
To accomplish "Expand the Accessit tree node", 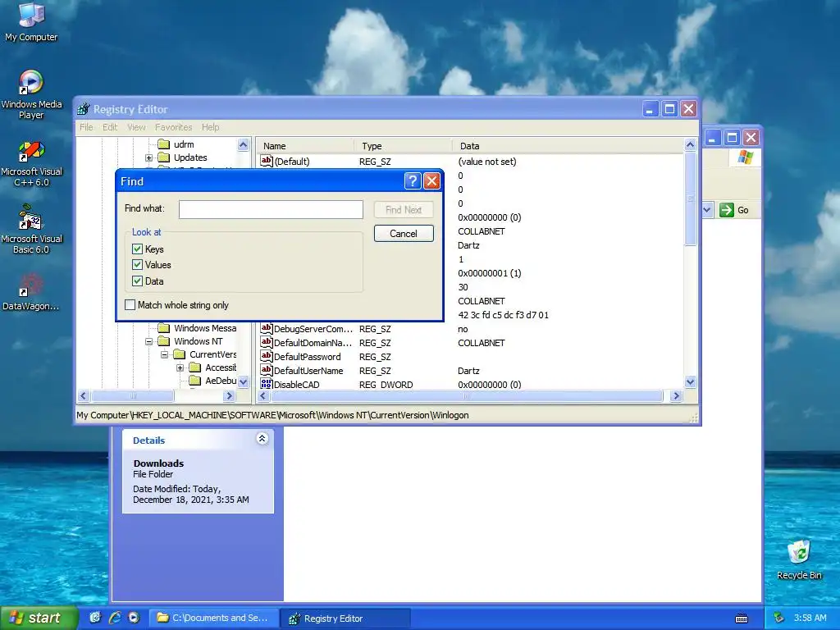I will 180,367.
